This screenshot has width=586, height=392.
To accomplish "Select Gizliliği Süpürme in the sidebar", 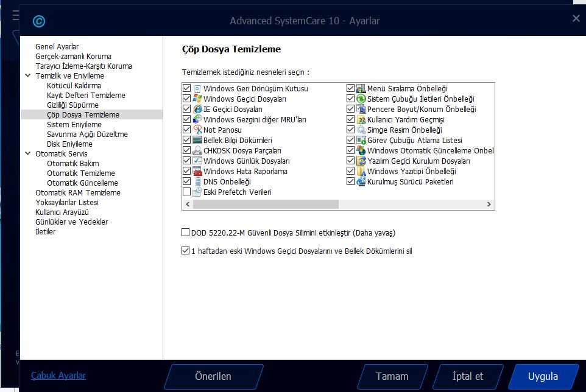I will tap(72, 105).
